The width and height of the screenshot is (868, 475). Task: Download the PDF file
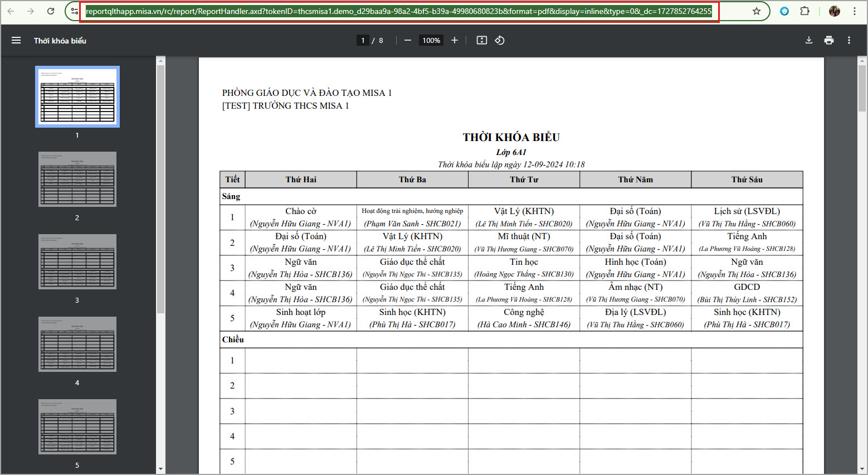coord(809,40)
